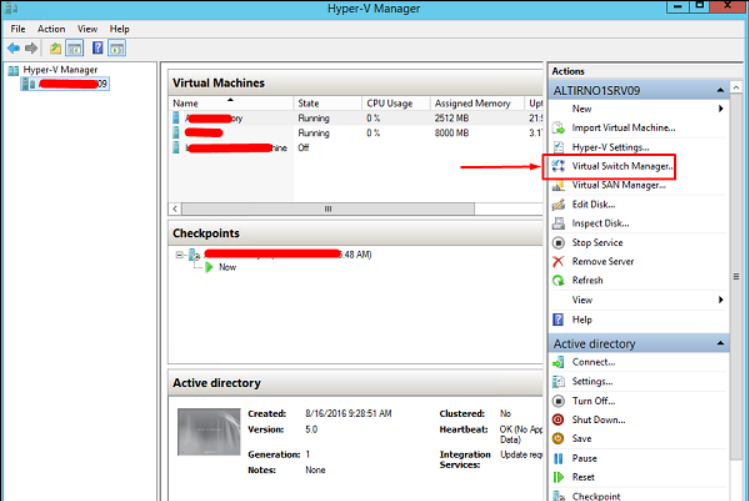Open Hyper-V Settings icon in Actions pane

point(559,147)
